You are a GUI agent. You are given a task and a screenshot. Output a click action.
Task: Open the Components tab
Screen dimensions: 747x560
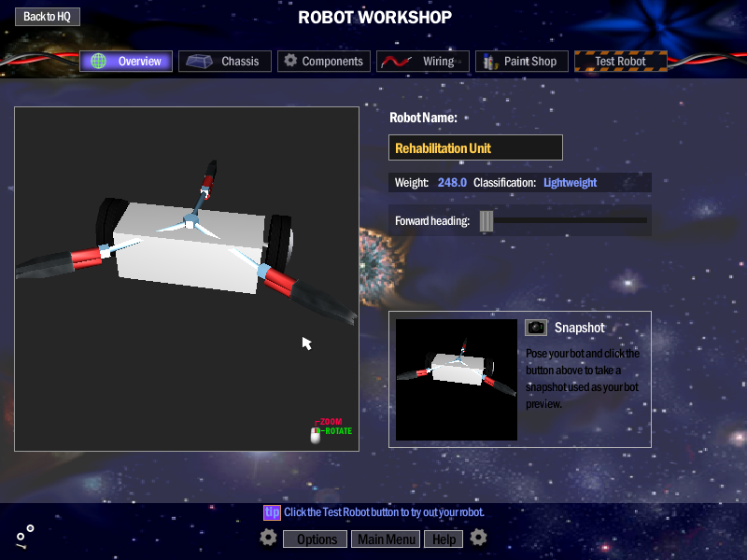pos(324,61)
